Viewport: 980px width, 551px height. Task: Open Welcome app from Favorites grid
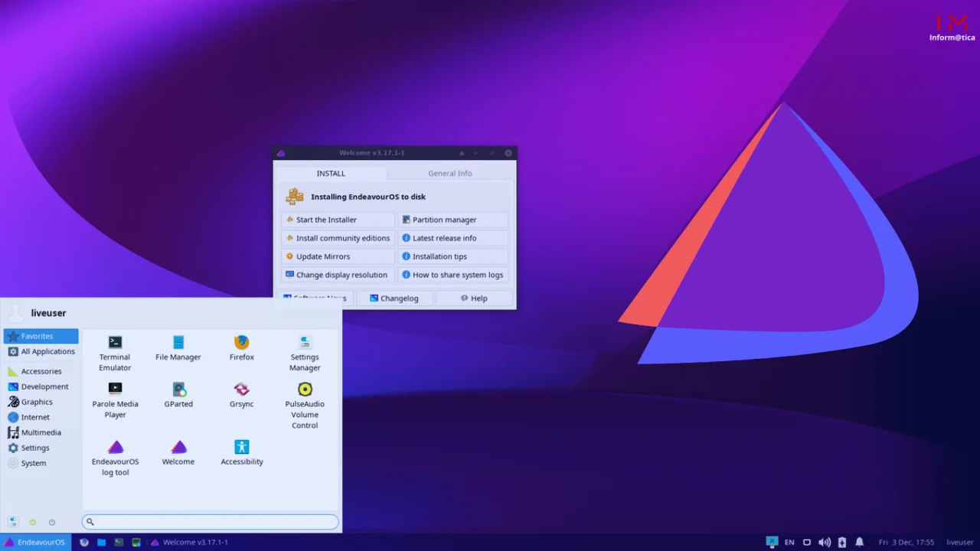(178, 453)
